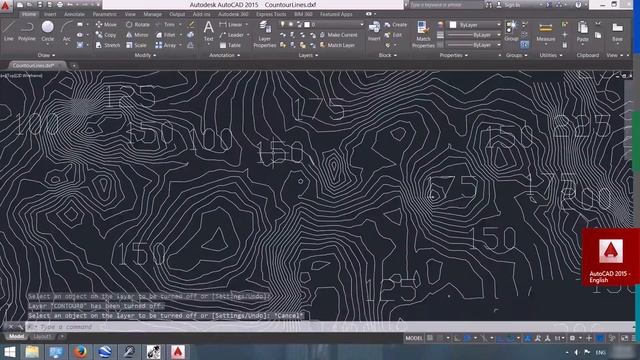Click Match Properties icon
The image size is (640, 360).
tap(423, 34)
